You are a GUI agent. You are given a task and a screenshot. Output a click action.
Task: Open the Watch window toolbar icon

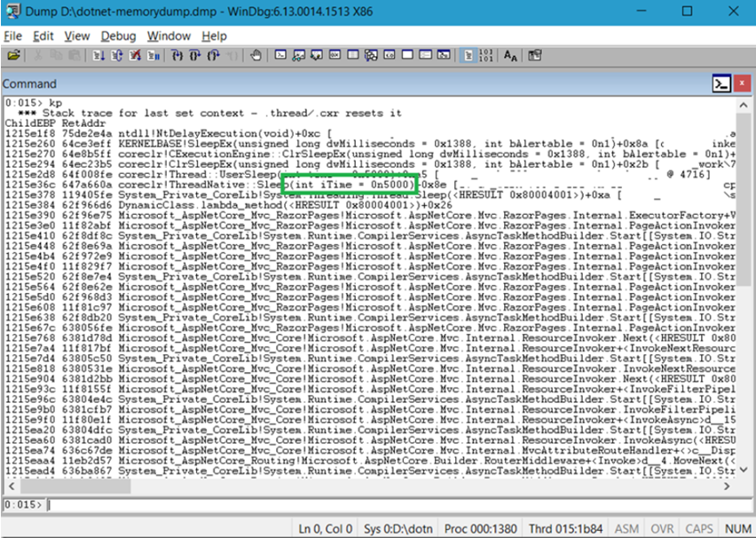298,55
